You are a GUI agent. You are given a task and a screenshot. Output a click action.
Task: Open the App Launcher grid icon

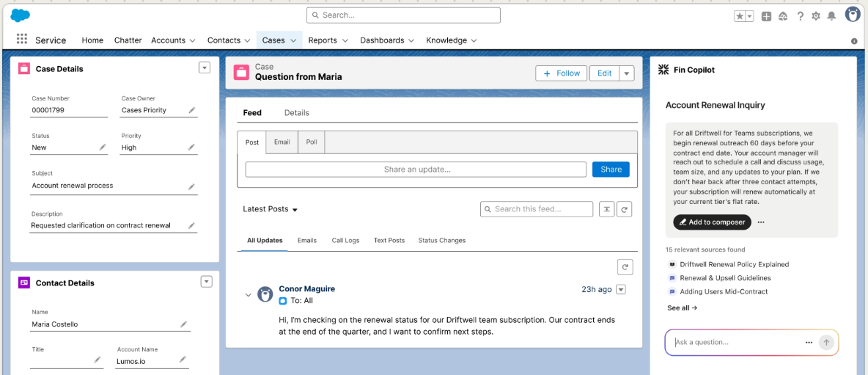pyautogui.click(x=21, y=40)
